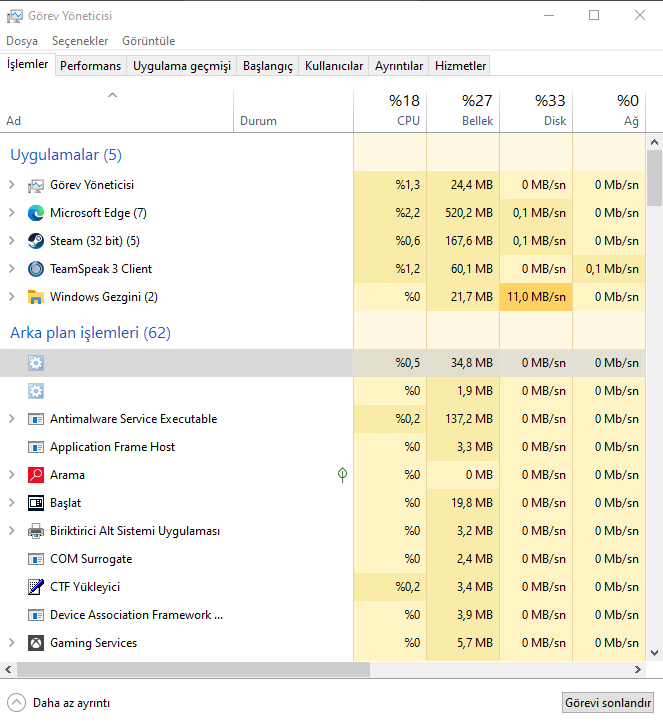663x723 pixels.
Task: Open the Seçenekler menu
Action: click(79, 41)
